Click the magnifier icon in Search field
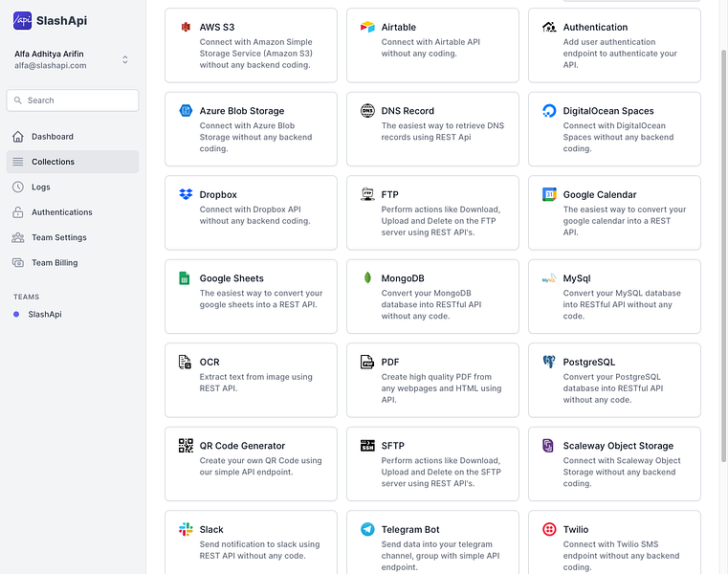728x574 pixels. pos(17,100)
